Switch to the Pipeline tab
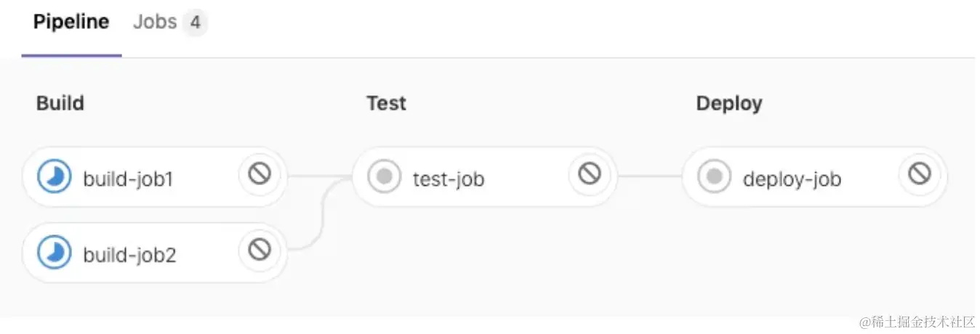Screen dimensions: 980x334 [x=71, y=23]
